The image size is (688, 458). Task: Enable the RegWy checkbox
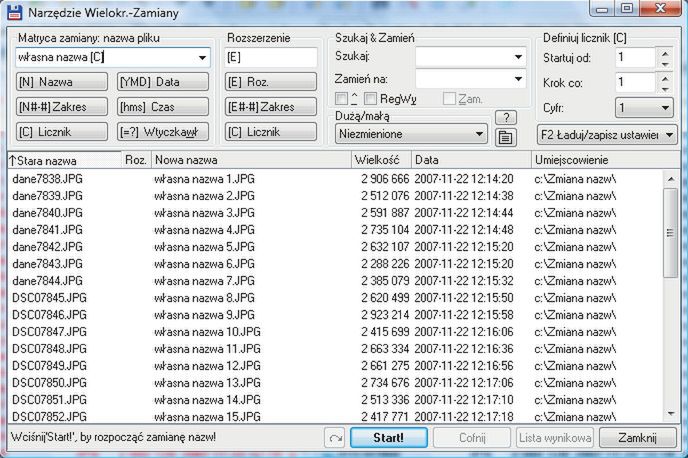click(370, 99)
